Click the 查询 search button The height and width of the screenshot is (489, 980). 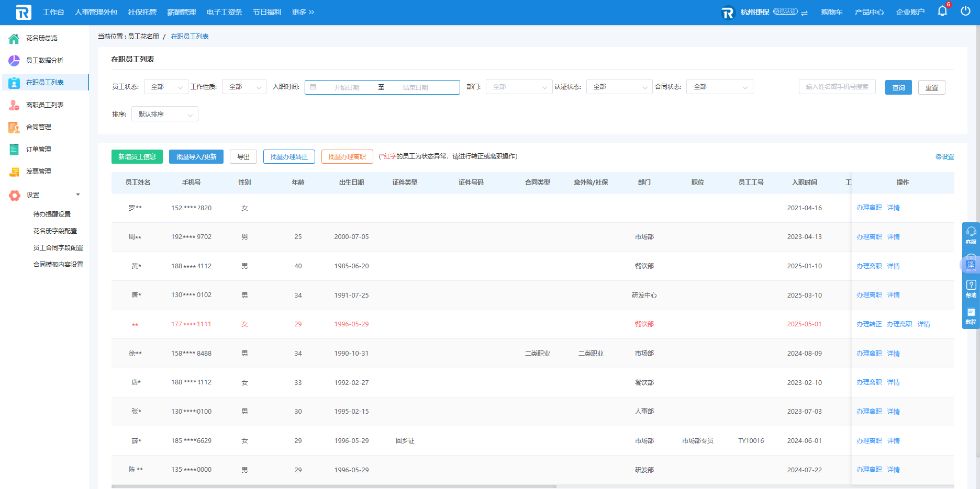click(x=898, y=87)
